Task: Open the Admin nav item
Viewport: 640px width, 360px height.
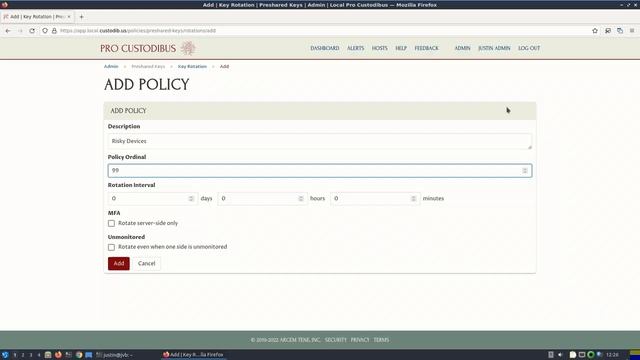Action: (462, 48)
